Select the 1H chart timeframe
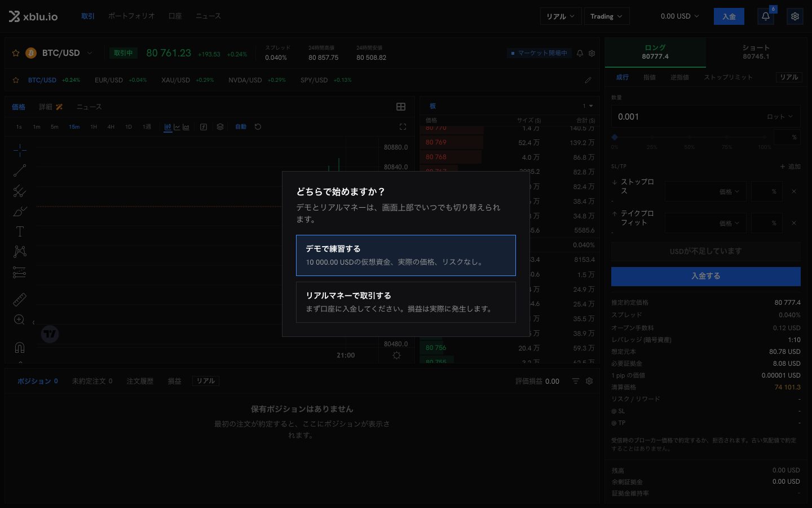 (x=94, y=127)
